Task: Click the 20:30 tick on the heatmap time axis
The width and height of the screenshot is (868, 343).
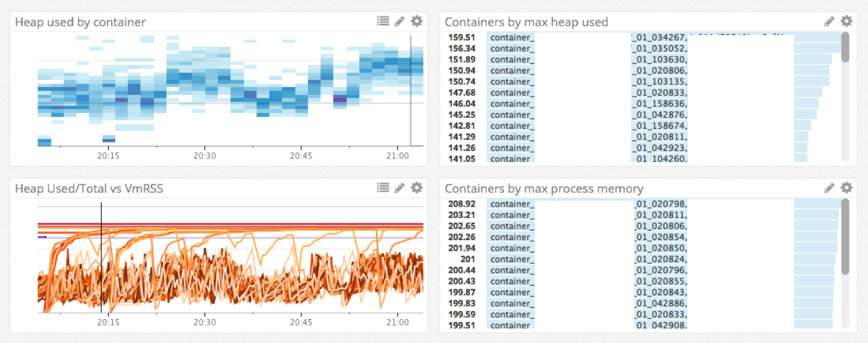Action: click(x=204, y=155)
